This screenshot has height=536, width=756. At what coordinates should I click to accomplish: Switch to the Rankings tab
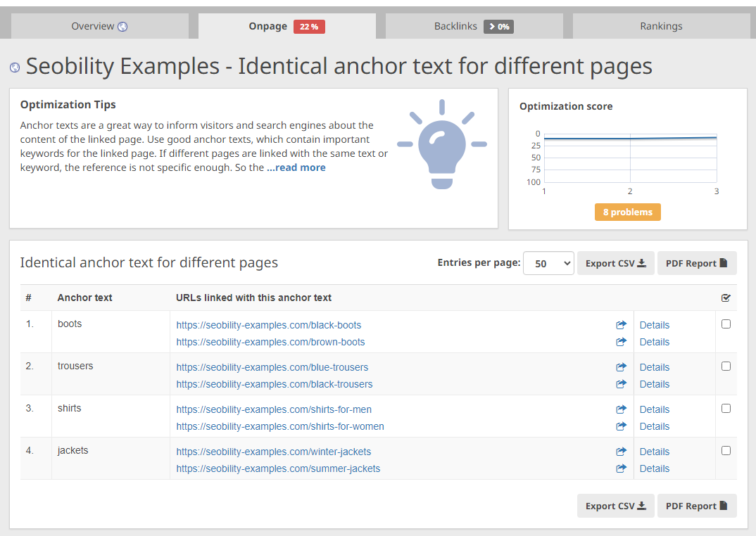tap(660, 26)
